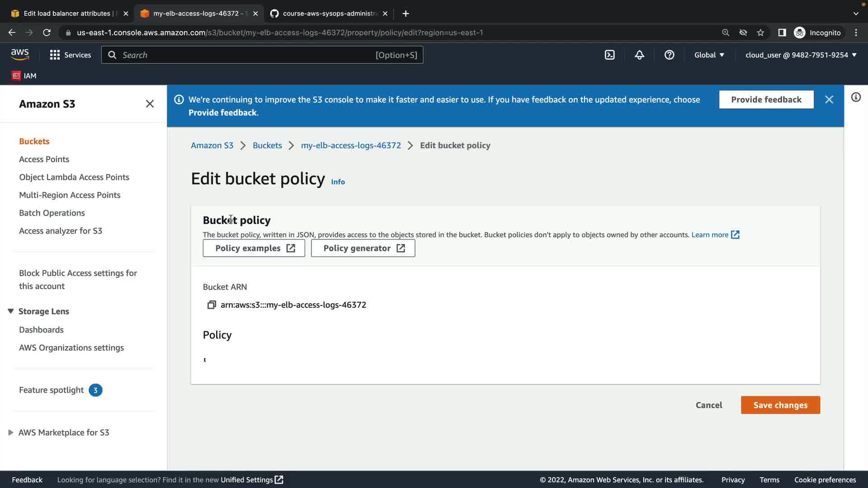Open the cloud_user account dropdown
Screen dimensions: 868x488
click(801, 55)
